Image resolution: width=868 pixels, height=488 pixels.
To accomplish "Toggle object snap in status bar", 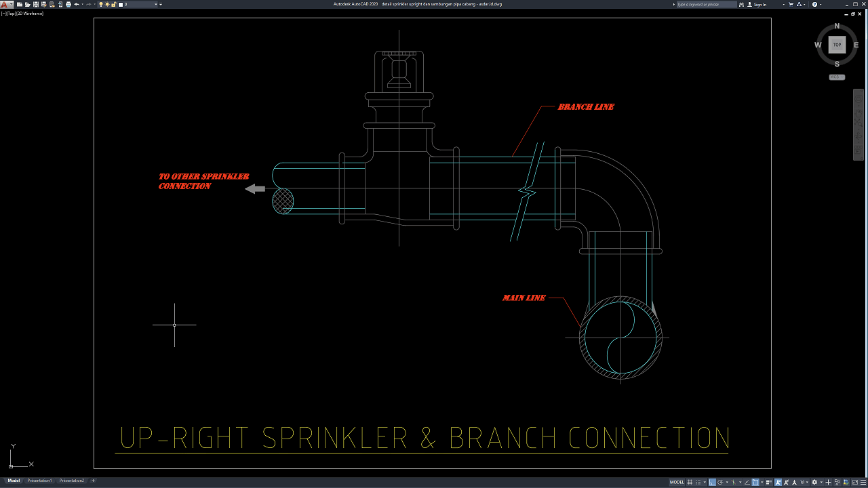I will point(755,483).
